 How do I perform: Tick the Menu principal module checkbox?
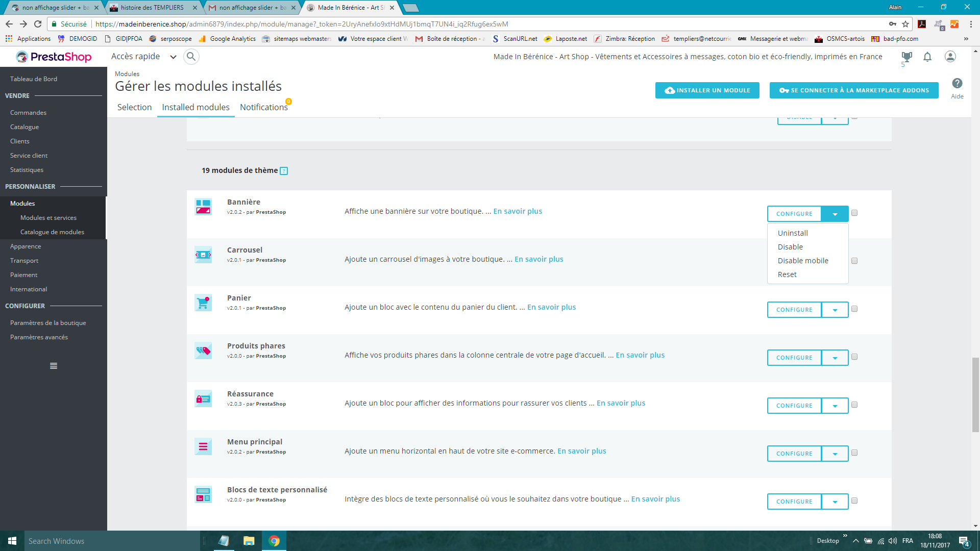854,453
